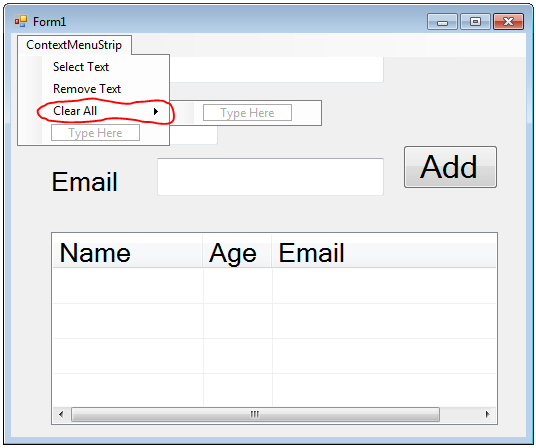Expand the Clear All submenu arrow
This screenshot has height=448, width=536.
[x=156, y=111]
